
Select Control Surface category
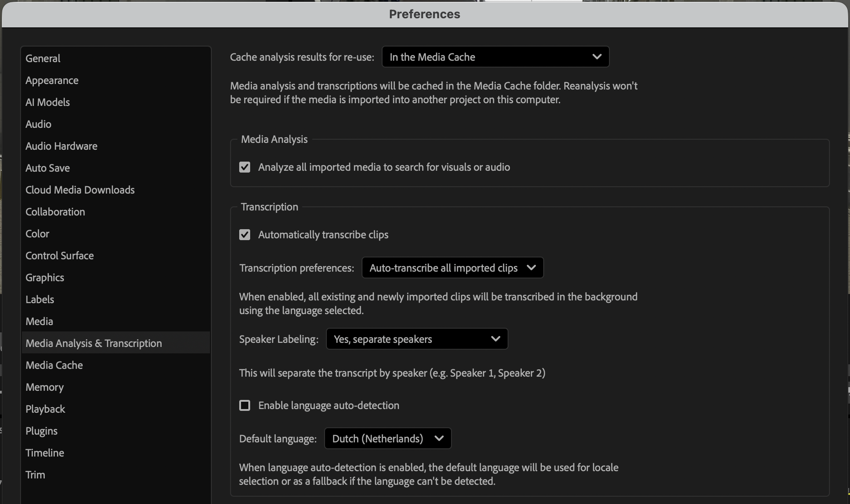(59, 256)
